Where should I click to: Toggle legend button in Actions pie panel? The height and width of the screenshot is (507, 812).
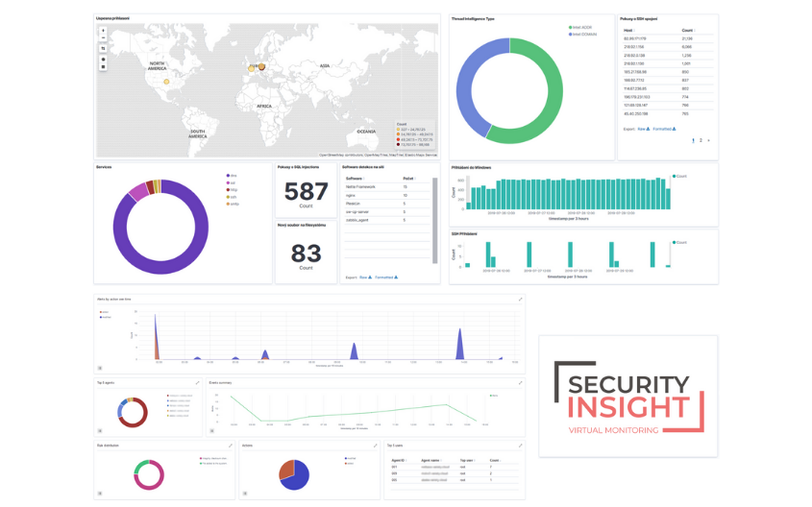[x=245, y=494]
